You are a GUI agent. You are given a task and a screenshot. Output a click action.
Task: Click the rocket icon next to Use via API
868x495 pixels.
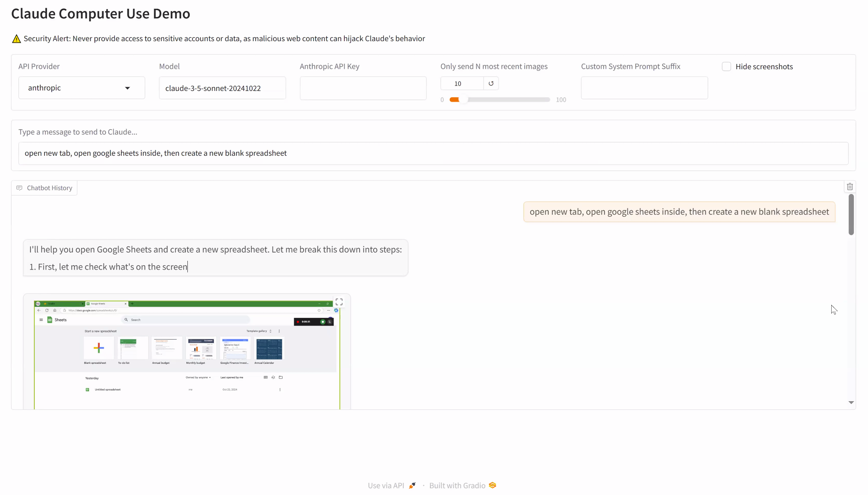click(412, 485)
